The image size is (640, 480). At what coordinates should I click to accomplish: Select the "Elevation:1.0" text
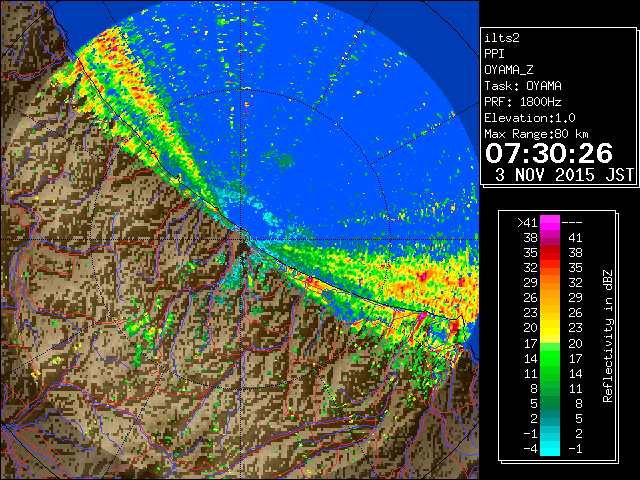tap(530, 118)
